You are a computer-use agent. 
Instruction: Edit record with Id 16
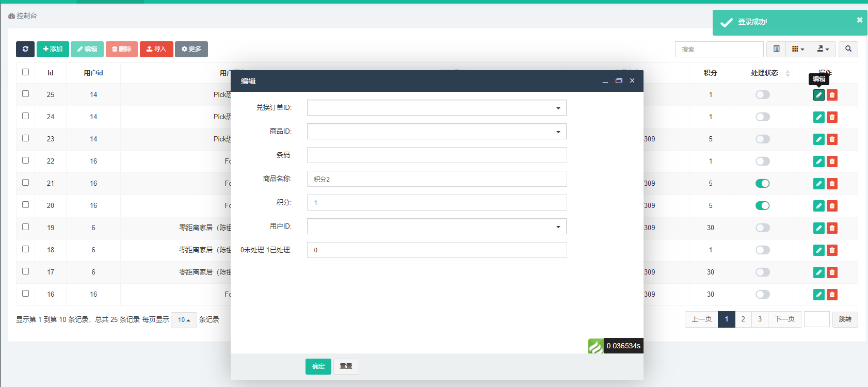tap(819, 295)
